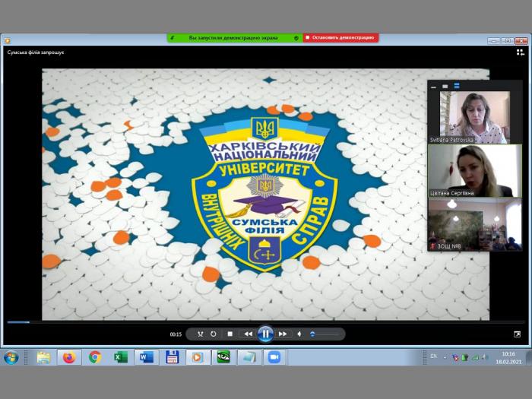The image size is (532, 399).
Task: Toggle shuffle mode in media player
Action: tap(200, 334)
